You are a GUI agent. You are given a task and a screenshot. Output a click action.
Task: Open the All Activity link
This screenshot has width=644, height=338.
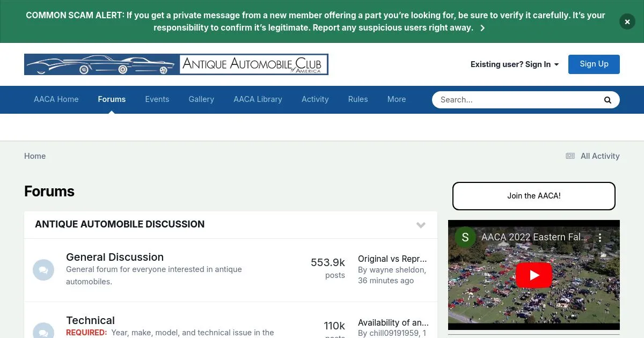tap(600, 156)
